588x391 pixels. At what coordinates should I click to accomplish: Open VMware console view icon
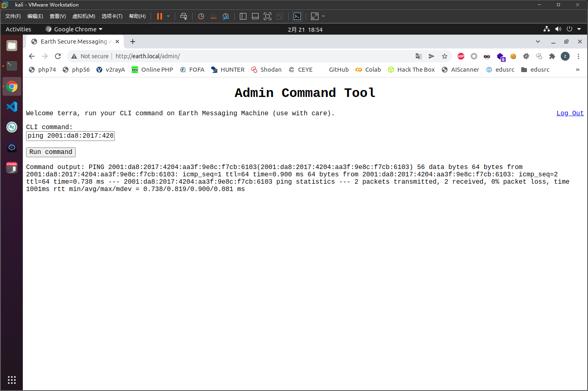297,16
